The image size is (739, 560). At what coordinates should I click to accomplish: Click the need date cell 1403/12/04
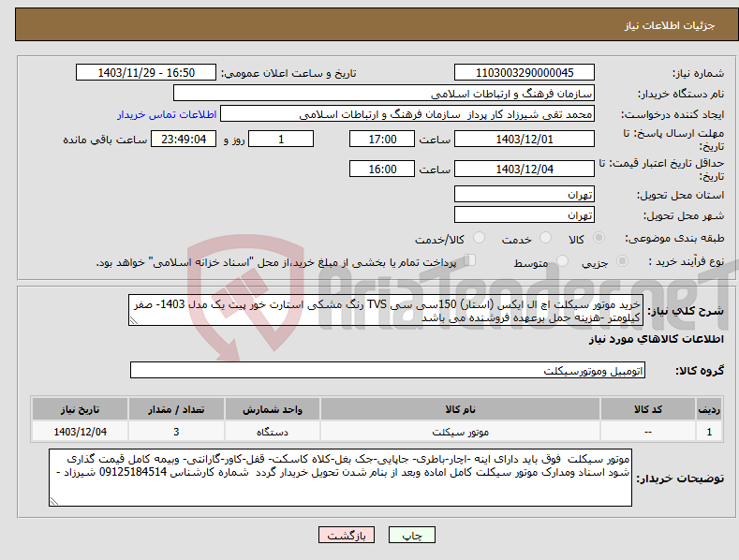80,432
